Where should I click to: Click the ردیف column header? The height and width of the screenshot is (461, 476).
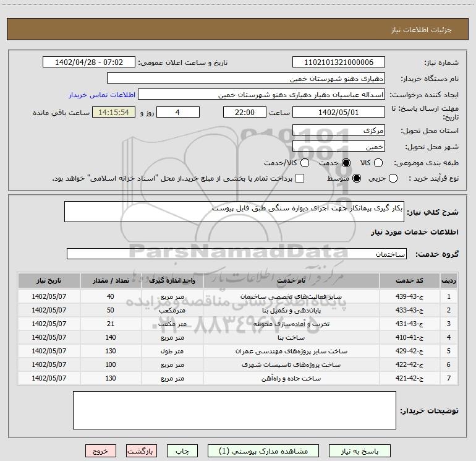click(x=449, y=280)
